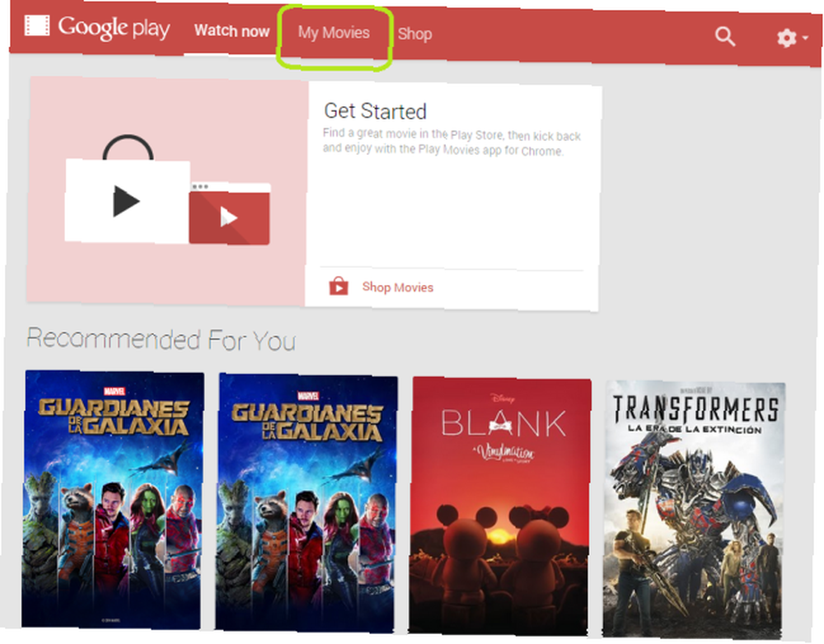
Task: Open the My Movies tab
Action: (334, 33)
